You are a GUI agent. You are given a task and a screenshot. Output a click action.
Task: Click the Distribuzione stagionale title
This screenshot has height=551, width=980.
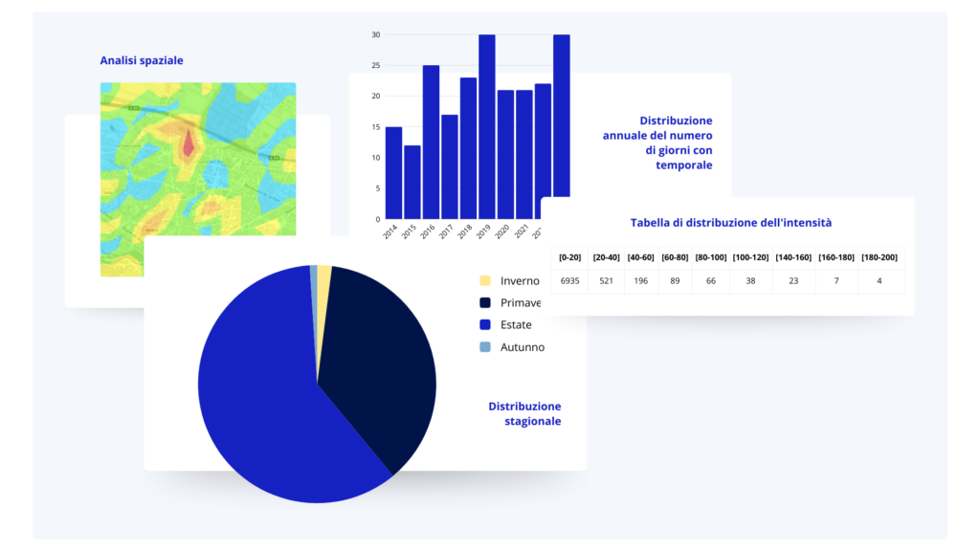click(x=525, y=413)
